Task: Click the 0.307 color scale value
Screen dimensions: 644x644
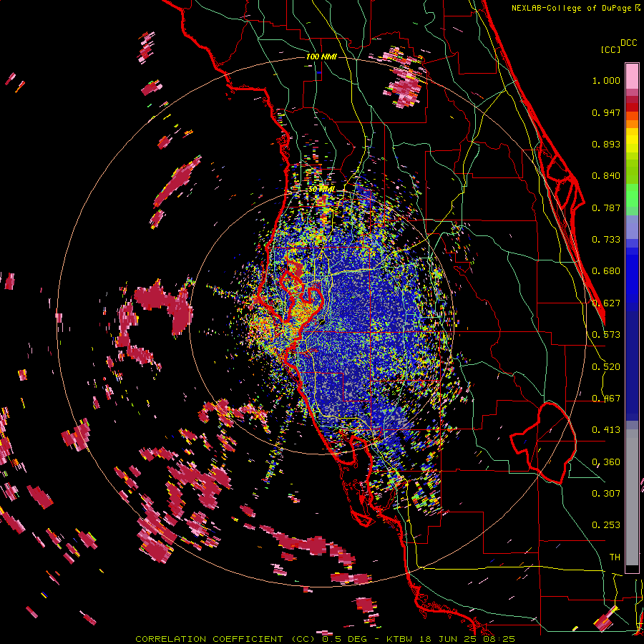Action: (606, 493)
